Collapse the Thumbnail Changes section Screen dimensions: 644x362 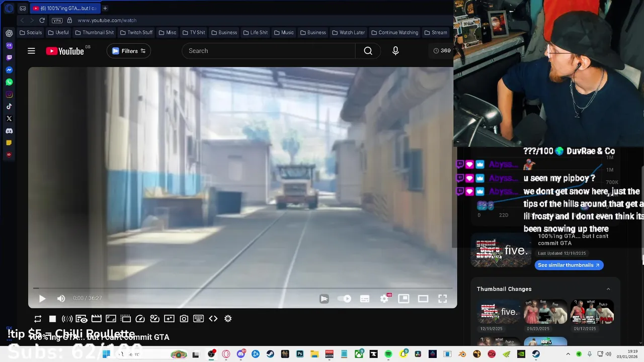pyautogui.click(x=608, y=289)
